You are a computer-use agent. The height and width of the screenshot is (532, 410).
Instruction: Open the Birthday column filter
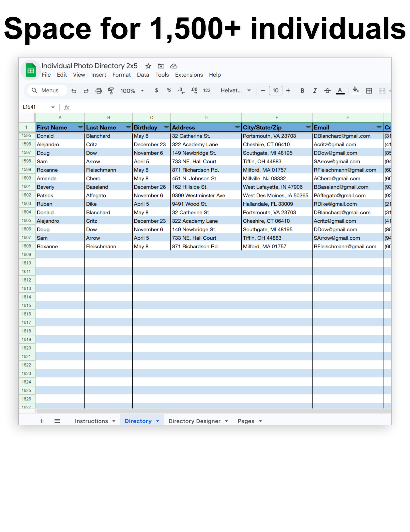[167, 127]
